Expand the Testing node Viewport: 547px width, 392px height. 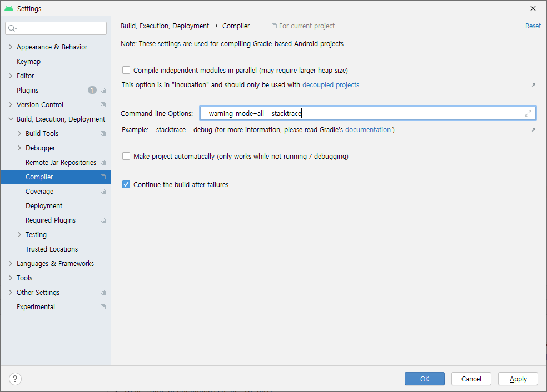click(19, 234)
